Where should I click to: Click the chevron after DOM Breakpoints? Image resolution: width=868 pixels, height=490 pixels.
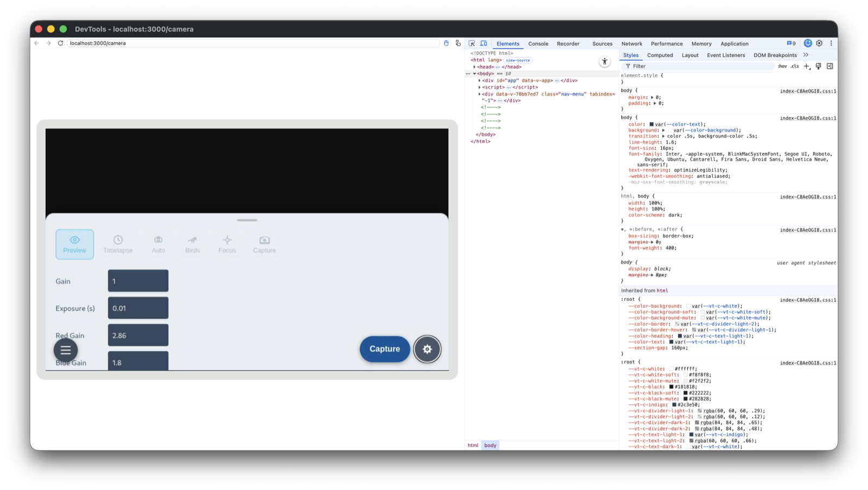pos(807,55)
